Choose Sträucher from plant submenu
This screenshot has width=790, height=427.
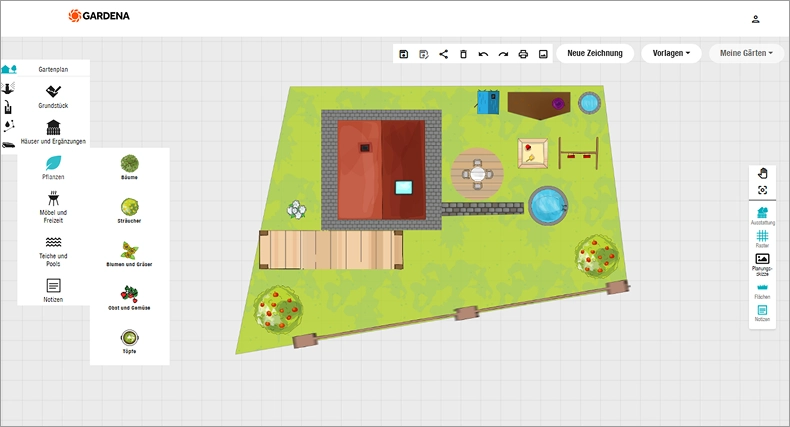click(x=129, y=210)
